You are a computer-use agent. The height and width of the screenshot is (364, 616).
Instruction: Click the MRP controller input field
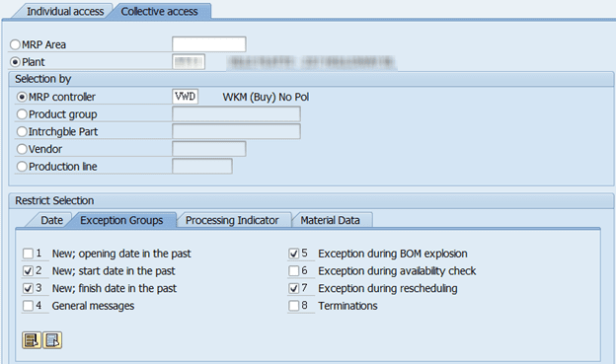click(185, 97)
